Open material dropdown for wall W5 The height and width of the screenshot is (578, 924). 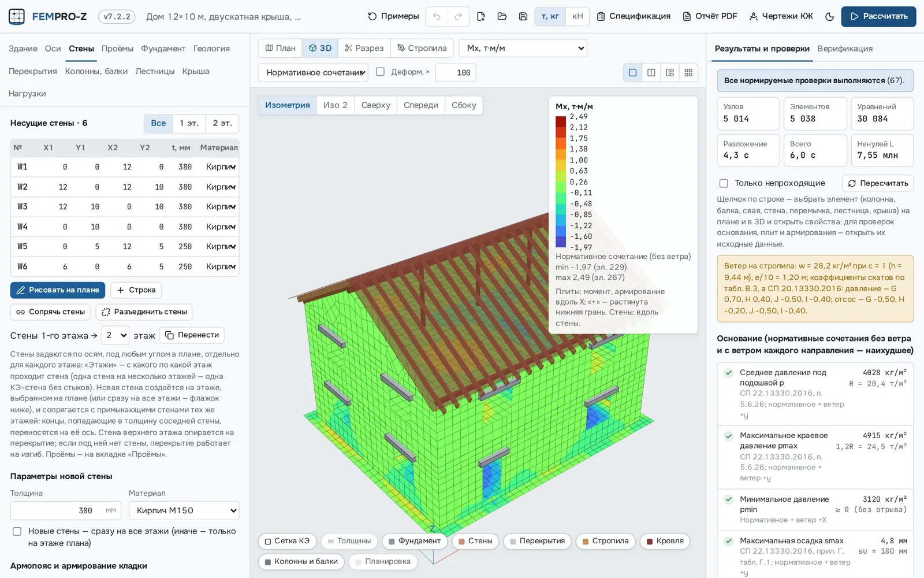(221, 247)
